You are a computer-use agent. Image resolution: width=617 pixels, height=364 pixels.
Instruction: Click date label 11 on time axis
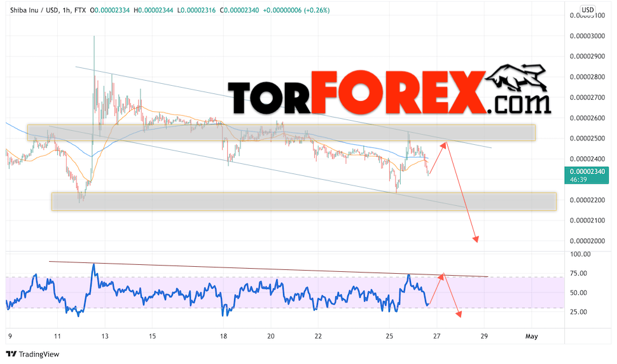pos(57,336)
